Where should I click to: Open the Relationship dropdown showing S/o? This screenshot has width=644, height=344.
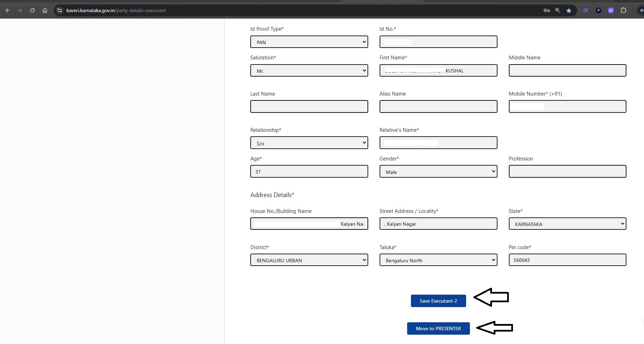tap(309, 143)
